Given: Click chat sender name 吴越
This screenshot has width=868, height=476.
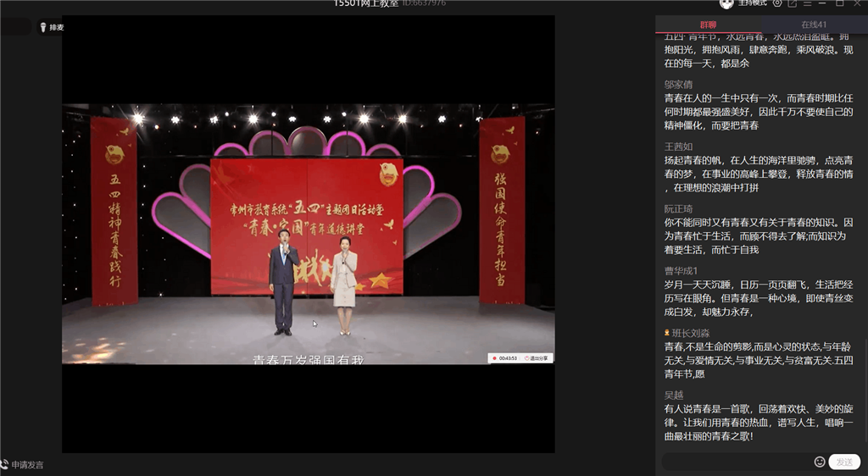Looking at the screenshot, I should (674, 396).
